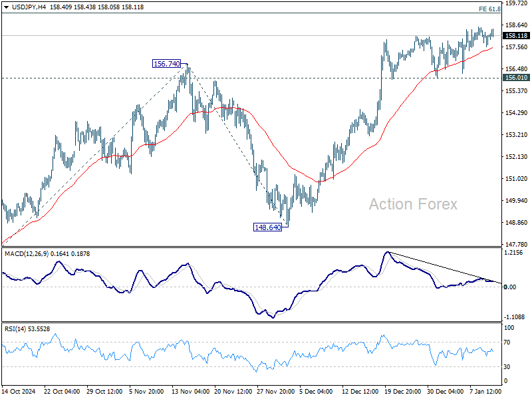Click the 7 Jan 12:00 time label
Screen dimensions: 532x399
point(485,391)
